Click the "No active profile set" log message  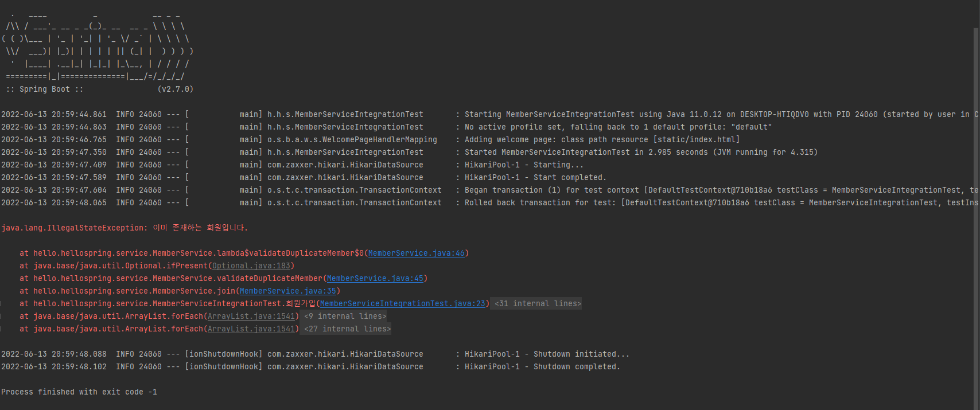[618, 127]
